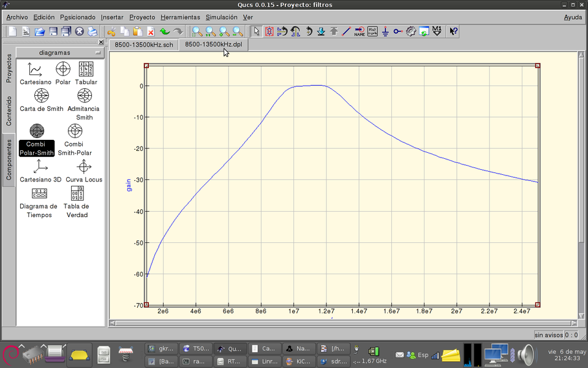The height and width of the screenshot is (368, 588).
Task: Switch to the Proyectos side tab
Action: (9, 68)
